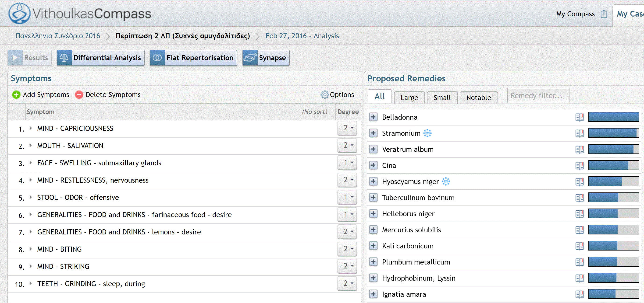Expand the Cina remedy row
The image size is (644, 303).
click(x=373, y=165)
